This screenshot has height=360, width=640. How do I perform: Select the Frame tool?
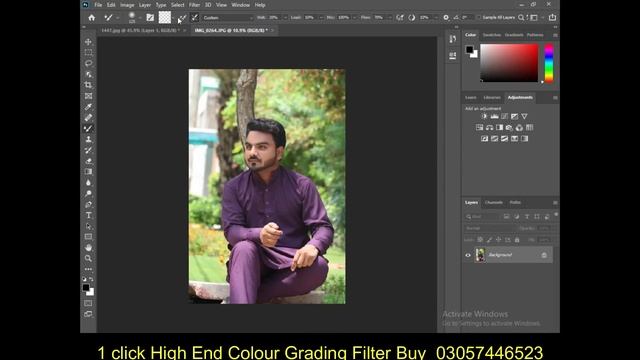[88, 96]
